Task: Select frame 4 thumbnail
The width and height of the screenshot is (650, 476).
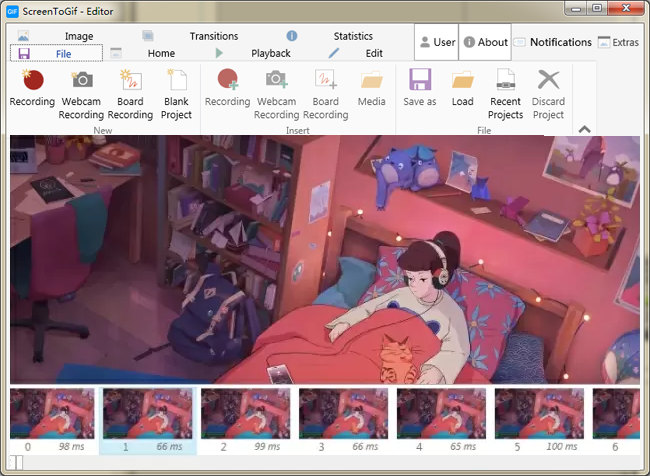Action: pos(441,413)
